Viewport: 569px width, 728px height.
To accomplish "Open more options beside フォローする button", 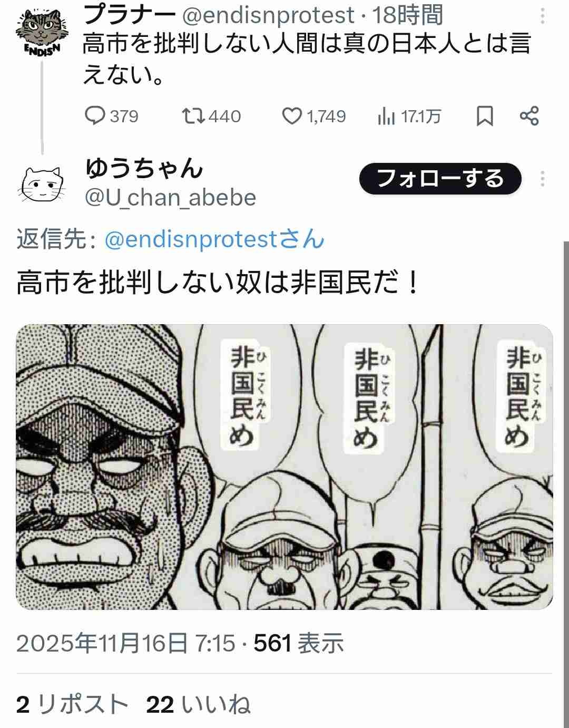I will 543,179.
